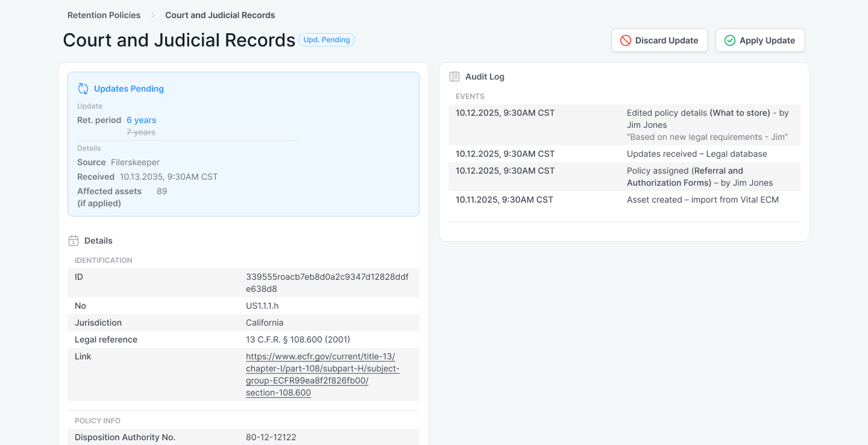Screen dimensions: 868x445
Task: Go back to Retention Policies breadcrumb
Action: point(104,15)
